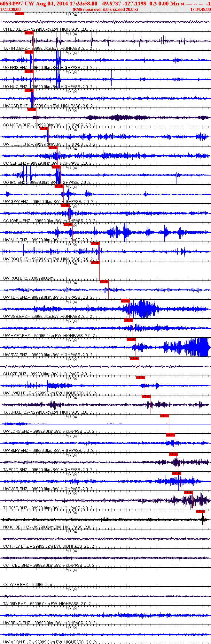Click the red pick flag on CN.OZB trace
The image size is (211, 644).
pos(134,358)
